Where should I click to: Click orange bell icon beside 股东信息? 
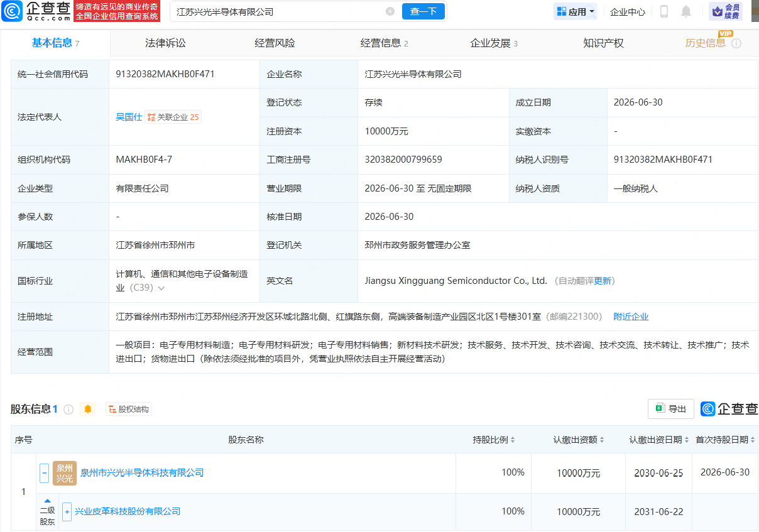[x=88, y=410]
